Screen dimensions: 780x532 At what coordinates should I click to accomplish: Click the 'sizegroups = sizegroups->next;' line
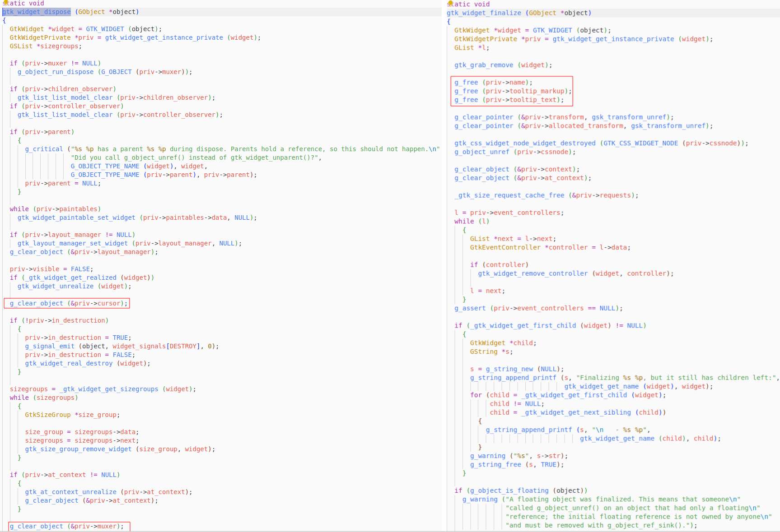[82, 440]
